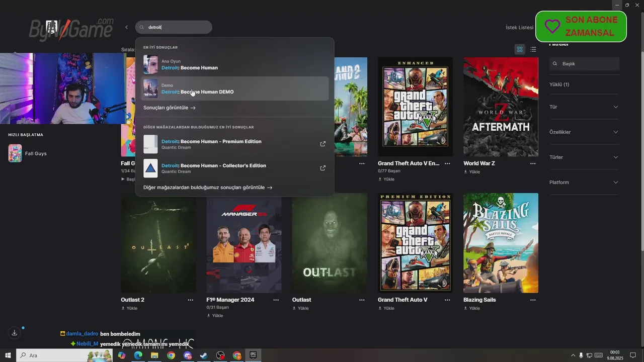This screenshot has width=644, height=362.
Task: Select Detroit: Become Human - Collector's Edition result
Action: point(234,168)
